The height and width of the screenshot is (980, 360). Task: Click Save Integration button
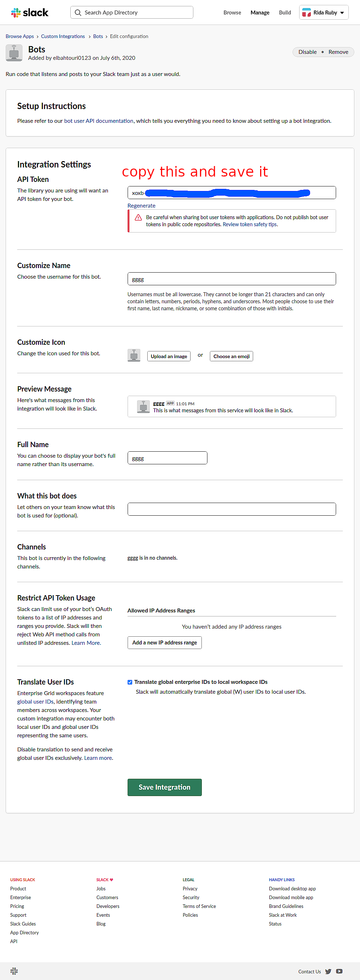[165, 788]
